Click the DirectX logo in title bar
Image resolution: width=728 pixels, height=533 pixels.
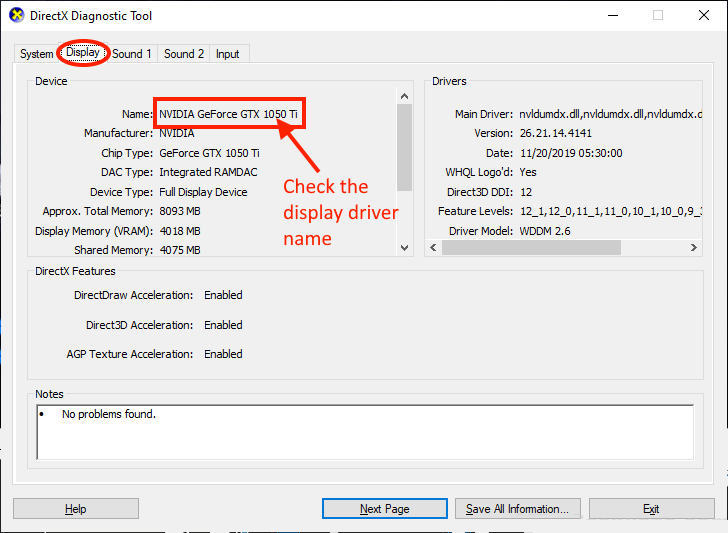click(17, 15)
